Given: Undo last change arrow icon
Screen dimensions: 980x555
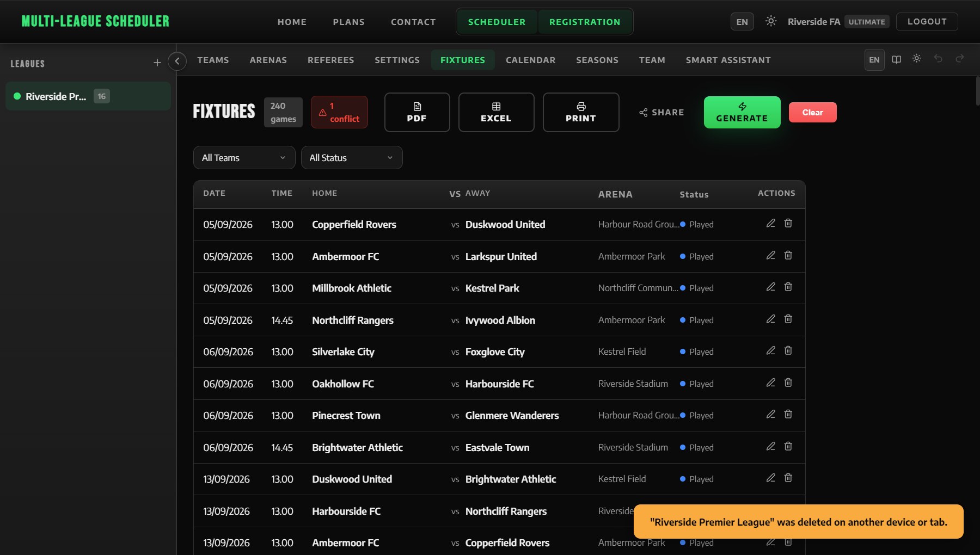Looking at the screenshot, I should (x=938, y=59).
